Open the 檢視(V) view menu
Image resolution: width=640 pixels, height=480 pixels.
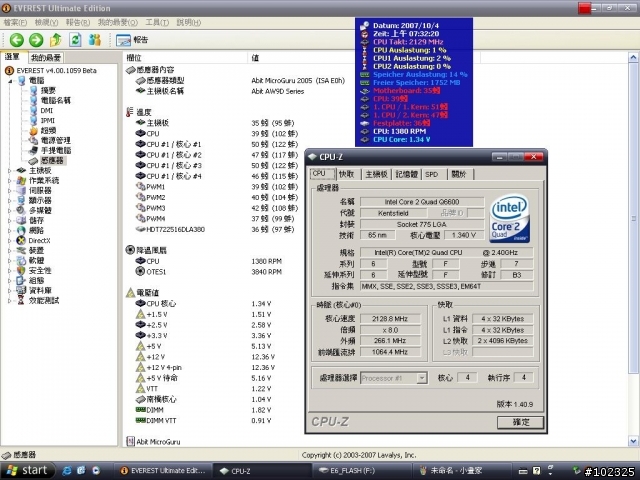click(x=47, y=22)
